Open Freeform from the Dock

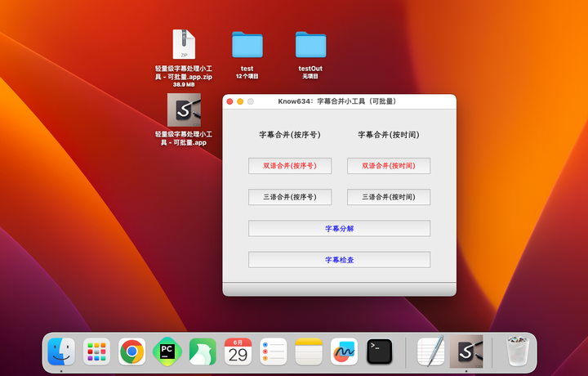[344, 351]
